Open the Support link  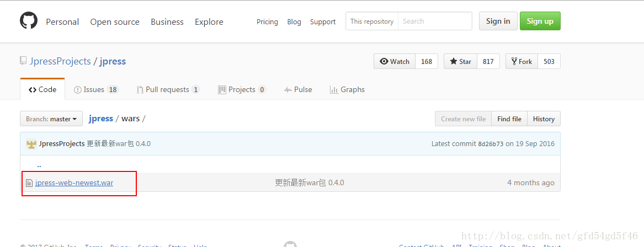click(323, 22)
